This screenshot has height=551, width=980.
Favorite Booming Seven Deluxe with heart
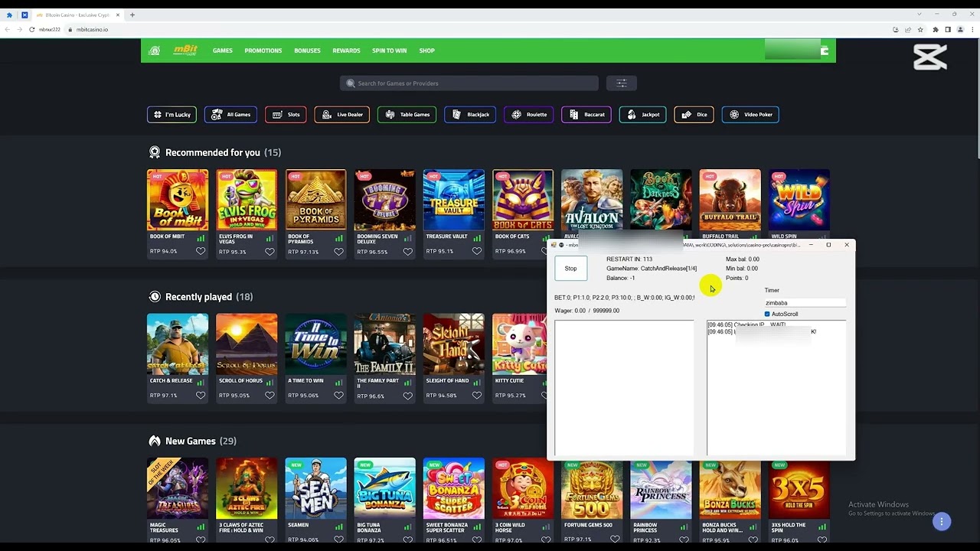pyautogui.click(x=407, y=251)
